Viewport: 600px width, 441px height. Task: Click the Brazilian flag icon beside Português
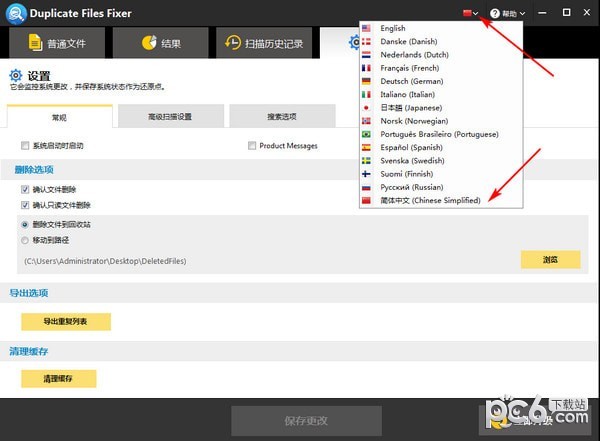click(x=367, y=134)
